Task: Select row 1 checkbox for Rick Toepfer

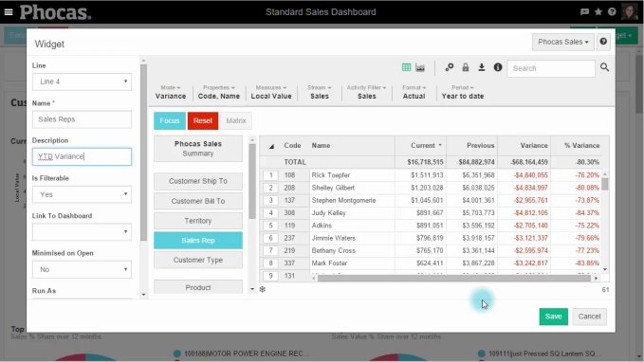Action: pyautogui.click(x=270, y=175)
